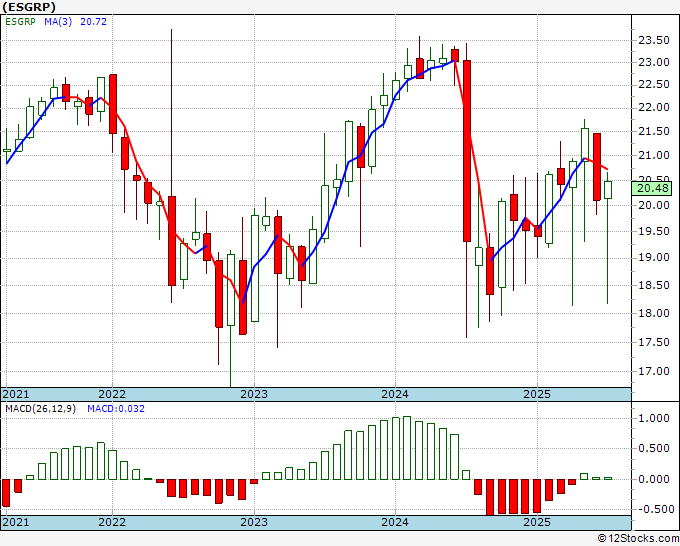The height and width of the screenshot is (546, 680).
Task: Click the tallest green MACD bar in 2024
Action: tap(407, 448)
